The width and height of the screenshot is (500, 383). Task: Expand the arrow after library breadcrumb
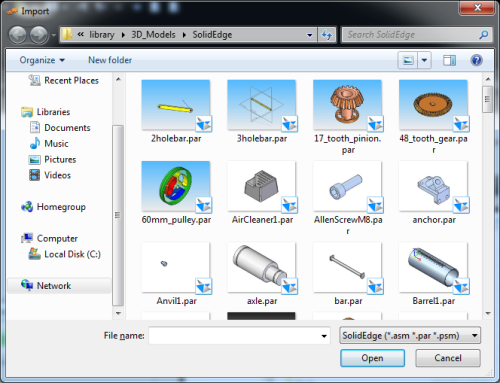tap(123, 35)
